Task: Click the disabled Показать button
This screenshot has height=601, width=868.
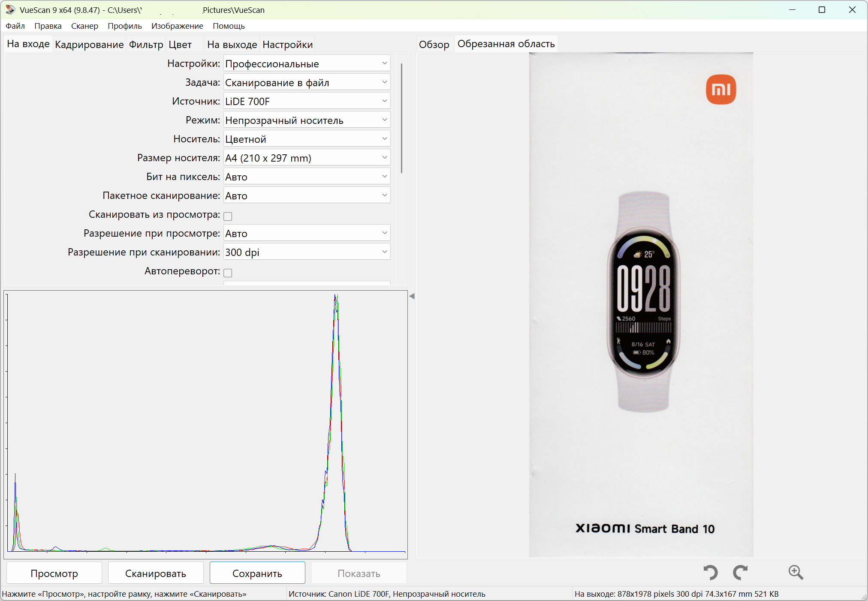Action: [x=359, y=573]
